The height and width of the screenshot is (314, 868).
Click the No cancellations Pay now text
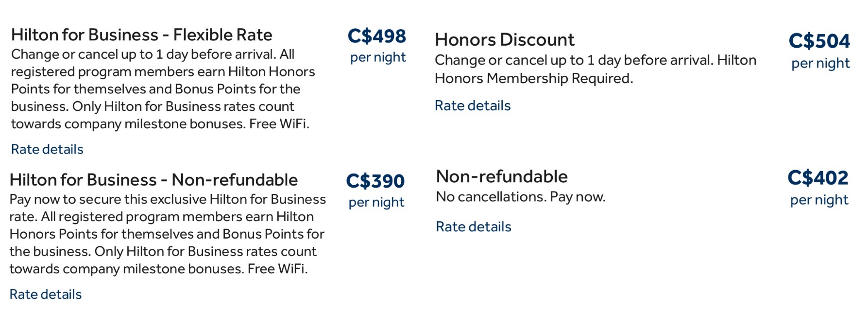click(x=520, y=197)
